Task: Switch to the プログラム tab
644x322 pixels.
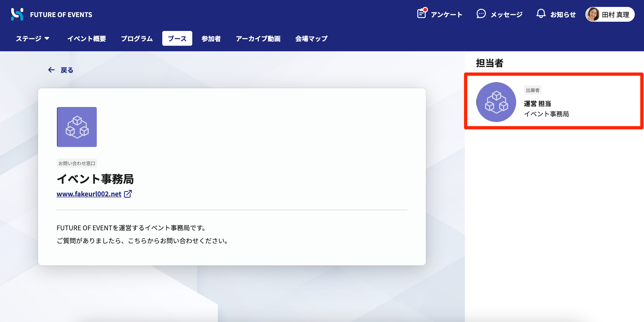Action: [x=137, y=39]
